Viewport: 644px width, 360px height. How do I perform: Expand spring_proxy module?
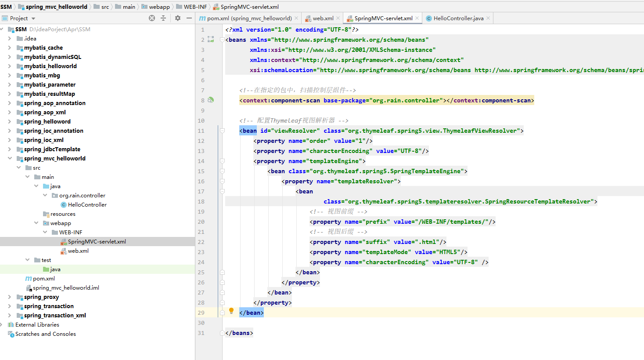[10, 297]
